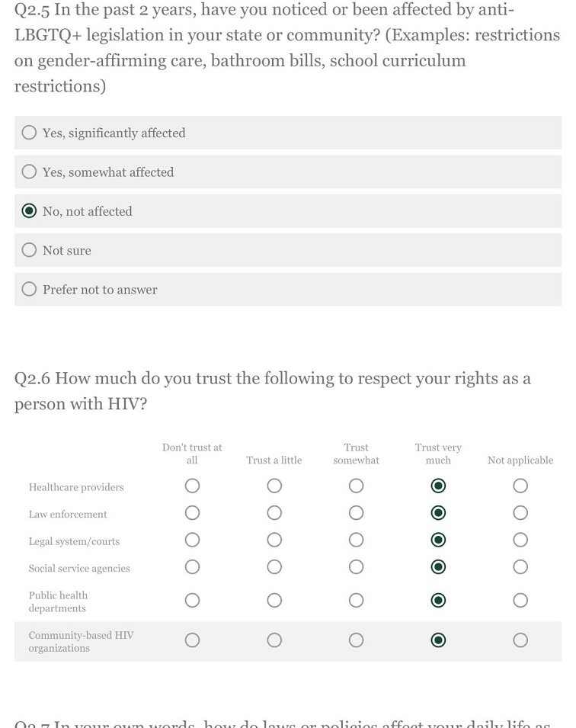Select "Not applicable" for Law enforcement
Image resolution: width=576 pixels, height=728 pixels.
pos(520,512)
